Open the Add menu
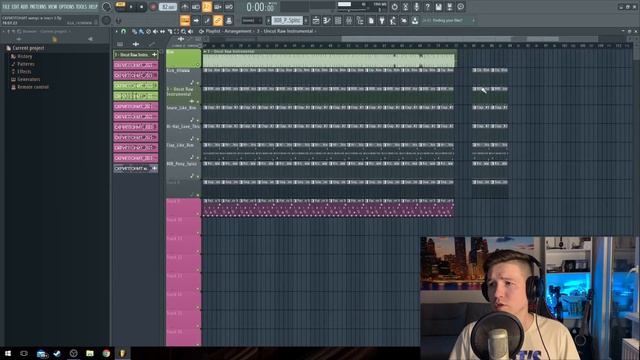This screenshot has height=360, width=640. 24,7
